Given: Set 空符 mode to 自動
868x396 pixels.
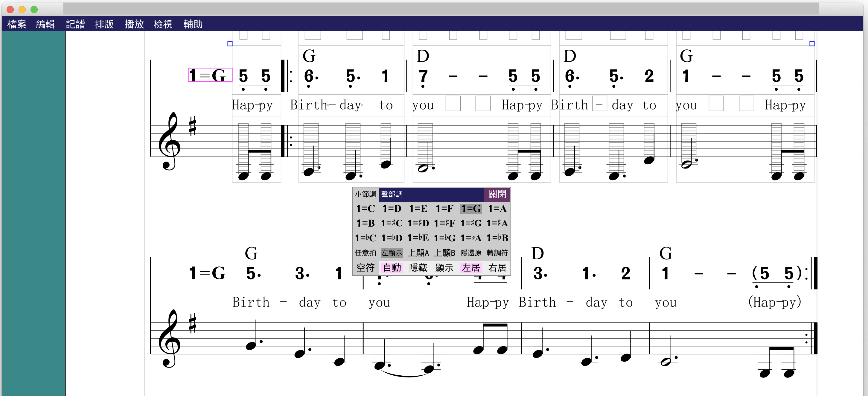Looking at the screenshot, I should (x=392, y=268).
